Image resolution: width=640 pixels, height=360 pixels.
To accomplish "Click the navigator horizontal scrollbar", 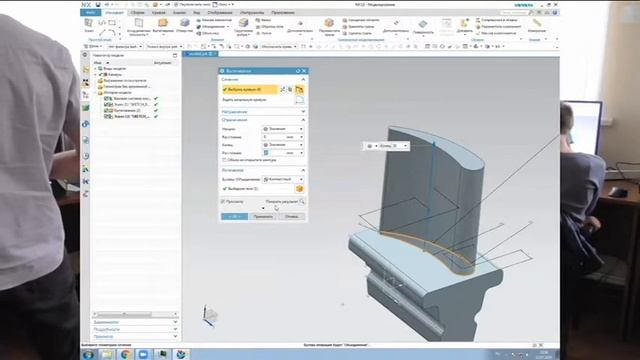I will (x=135, y=314).
